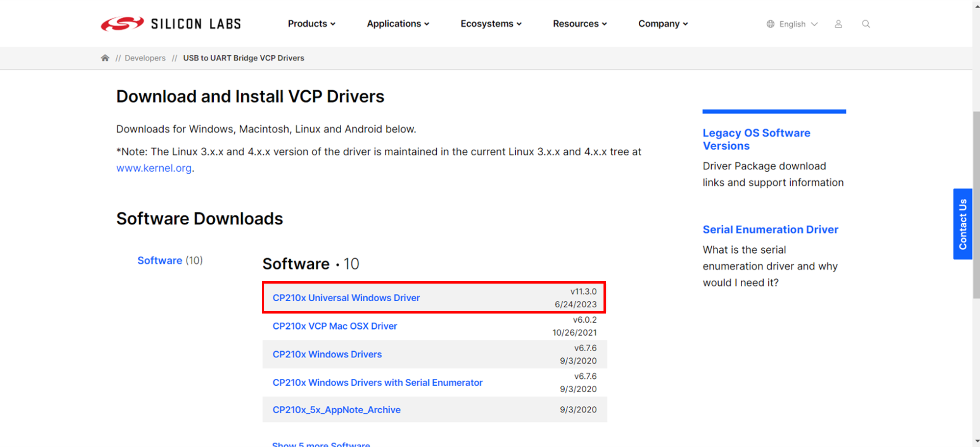Open the Developers breadcrumb link
The width and height of the screenshot is (980, 447).
coord(145,58)
